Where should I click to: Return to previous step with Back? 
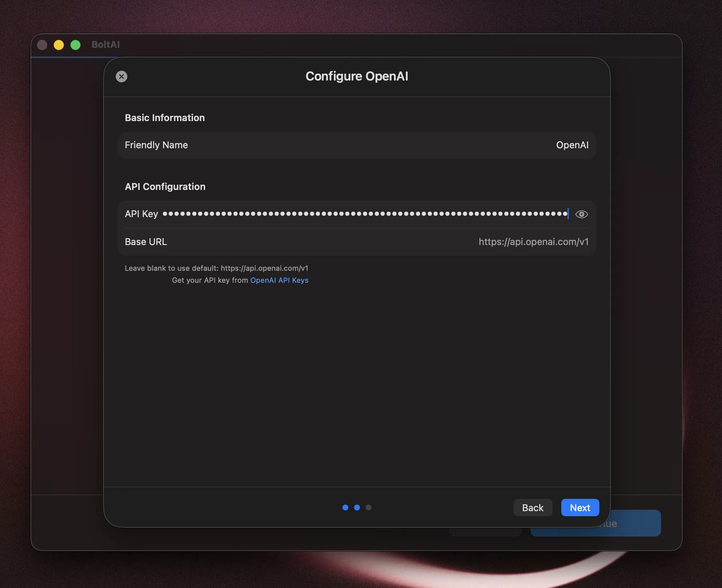pos(533,508)
